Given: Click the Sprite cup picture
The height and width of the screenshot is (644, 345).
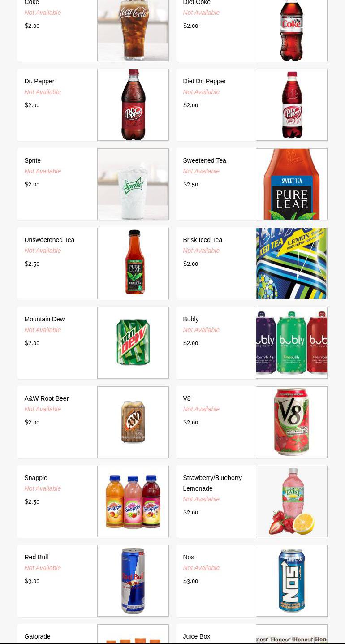Looking at the screenshot, I should [133, 184].
